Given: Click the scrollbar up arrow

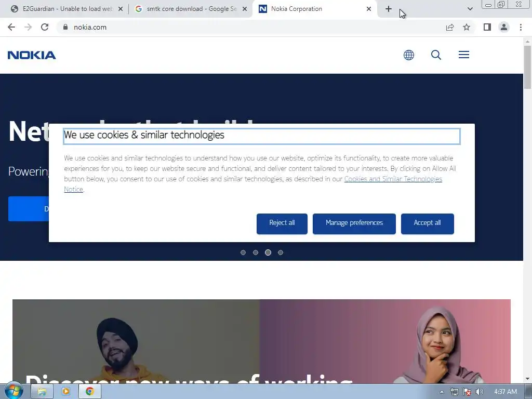Looking at the screenshot, I should click(x=528, y=42).
